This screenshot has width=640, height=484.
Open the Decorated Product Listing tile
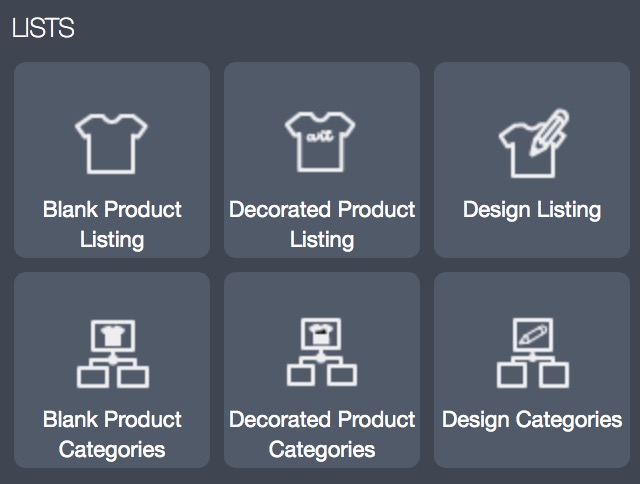pyautogui.click(x=322, y=160)
